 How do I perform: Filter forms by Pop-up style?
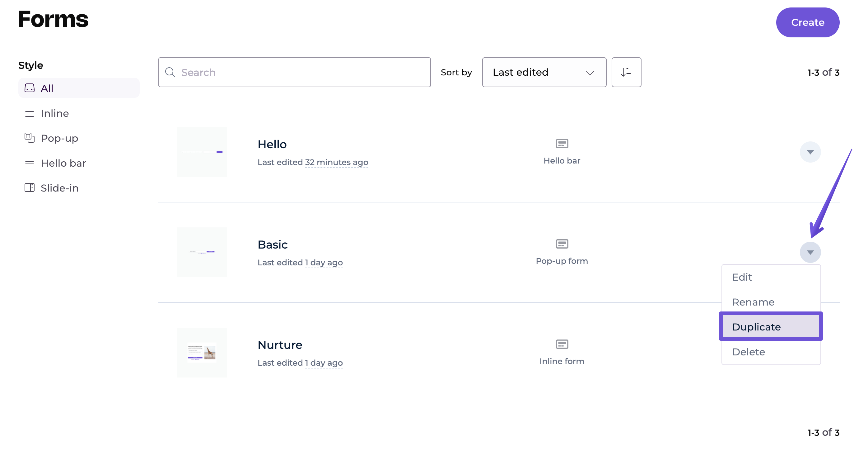point(59,138)
